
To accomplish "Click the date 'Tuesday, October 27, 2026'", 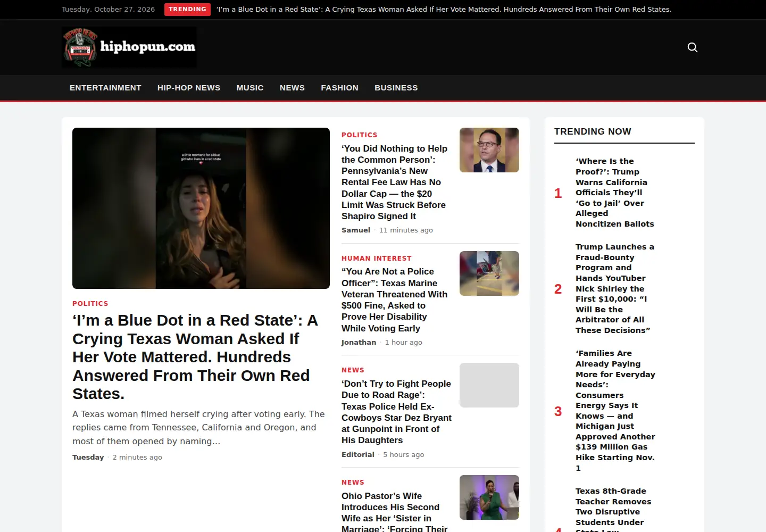I will (x=109, y=10).
